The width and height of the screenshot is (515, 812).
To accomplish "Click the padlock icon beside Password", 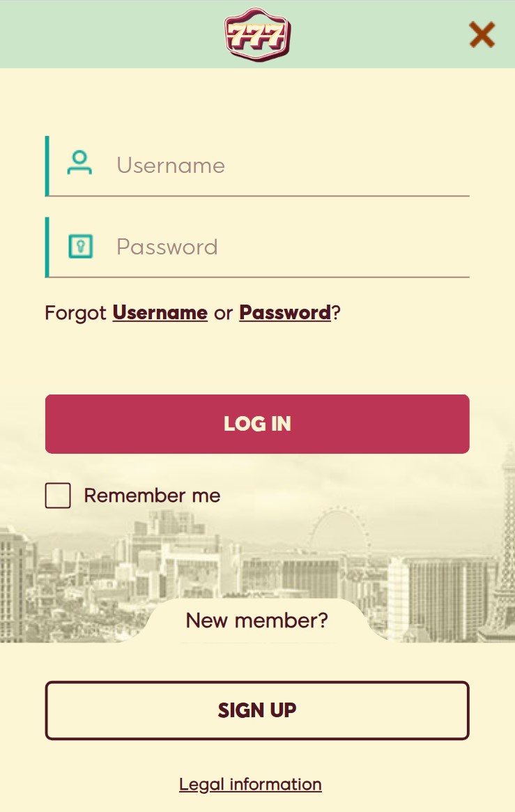I will [x=81, y=246].
